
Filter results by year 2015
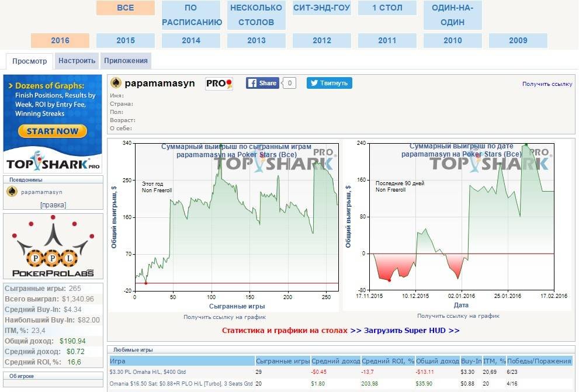click(x=126, y=40)
